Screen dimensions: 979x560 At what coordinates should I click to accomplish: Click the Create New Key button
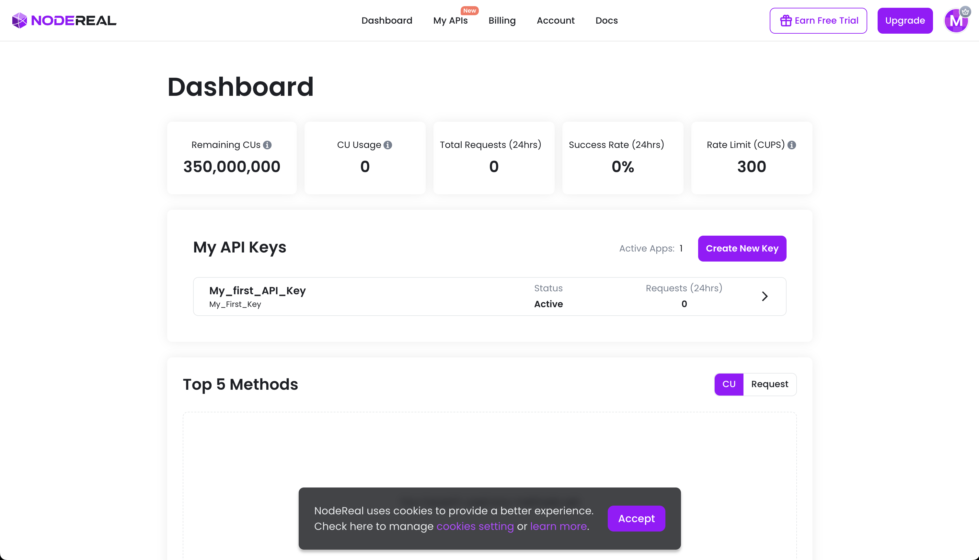[742, 249]
